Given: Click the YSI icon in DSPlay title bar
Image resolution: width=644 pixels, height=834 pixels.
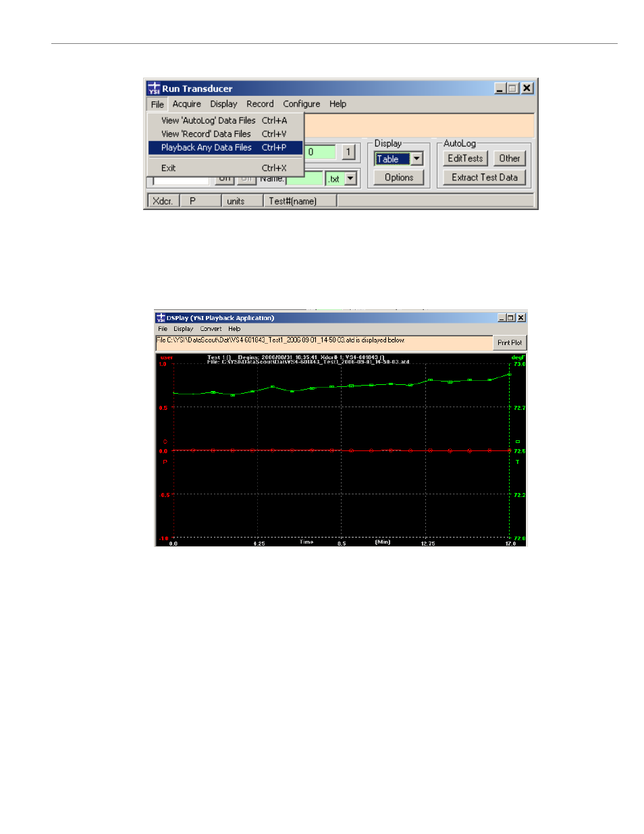Looking at the screenshot, I should click(x=161, y=317).
